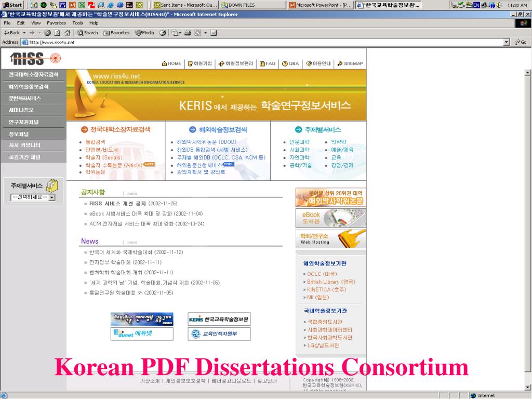Open 학술지 (Serials) link
Viewport: 532px width, 399px height.
click(x=104, y=157)
